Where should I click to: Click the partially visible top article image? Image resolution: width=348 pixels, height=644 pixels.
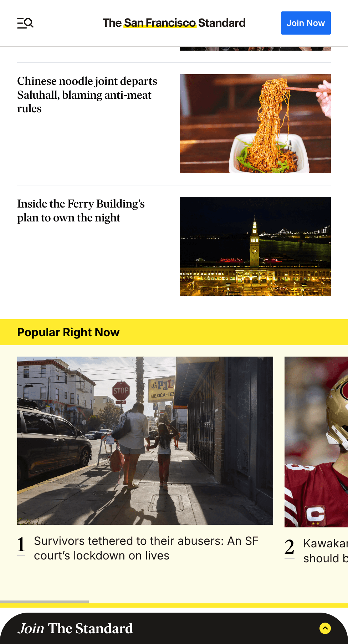pos(255,48)
